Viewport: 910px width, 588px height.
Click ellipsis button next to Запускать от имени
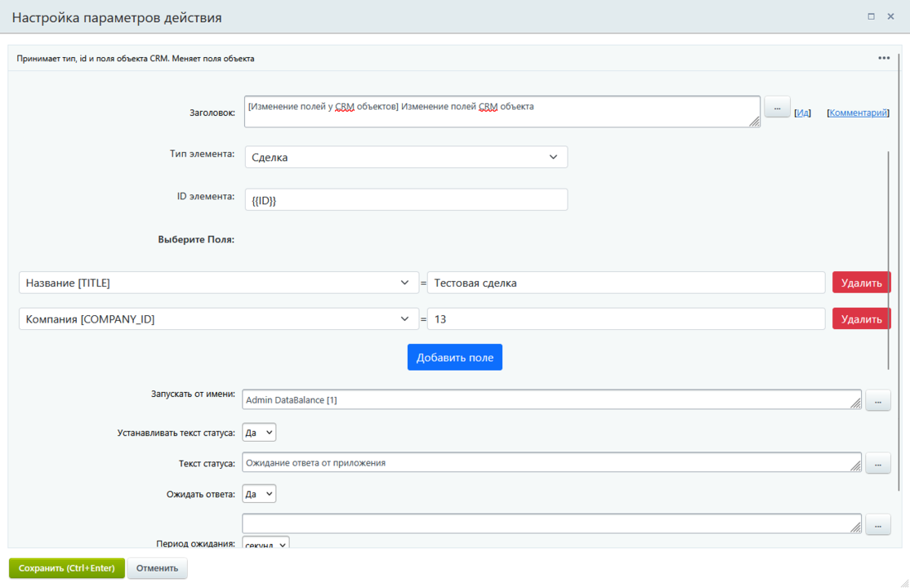tap(877, 400)
